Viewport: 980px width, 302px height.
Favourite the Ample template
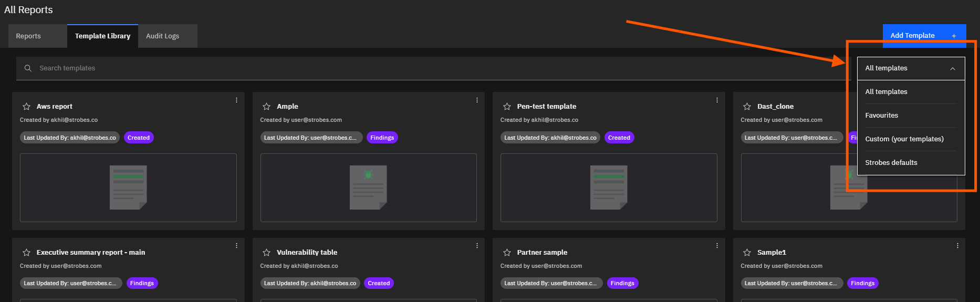click(x=266, y=107)
